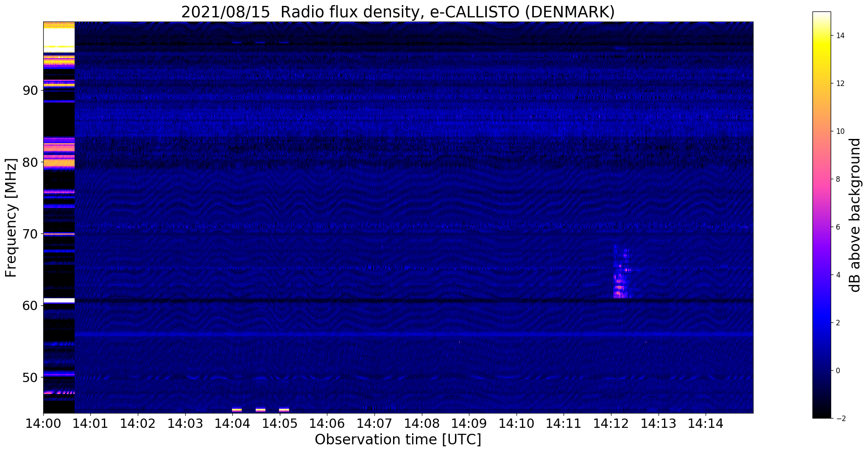
Task: Click the 14:07 time tick label
Action: pyautogui.click(x=374, y=423)
